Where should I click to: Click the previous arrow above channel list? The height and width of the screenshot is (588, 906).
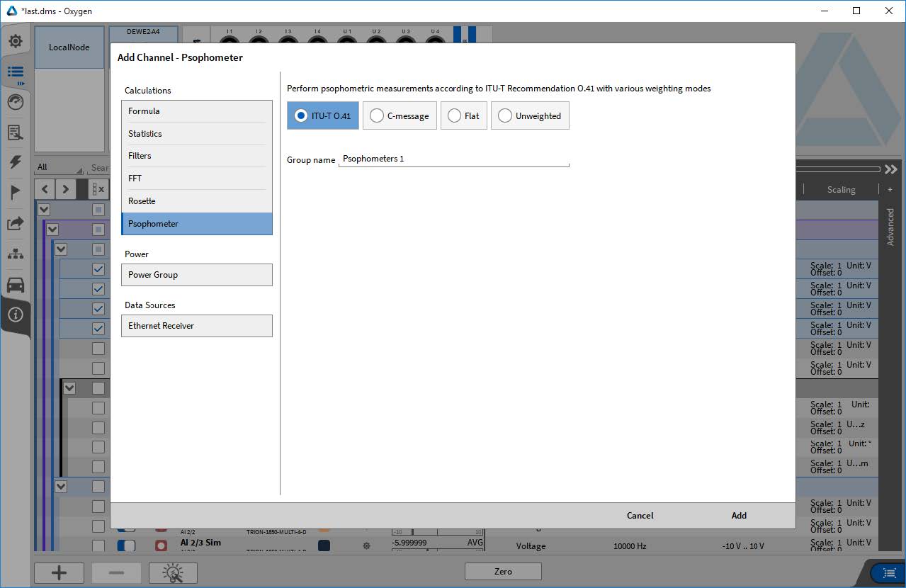(x=45, y=189)
